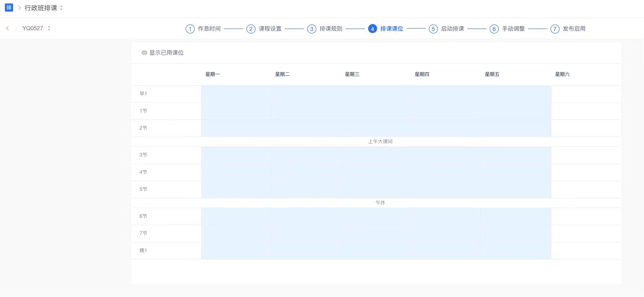
Task: Click the 午休 break label
Action: click(x=380, y=203)
